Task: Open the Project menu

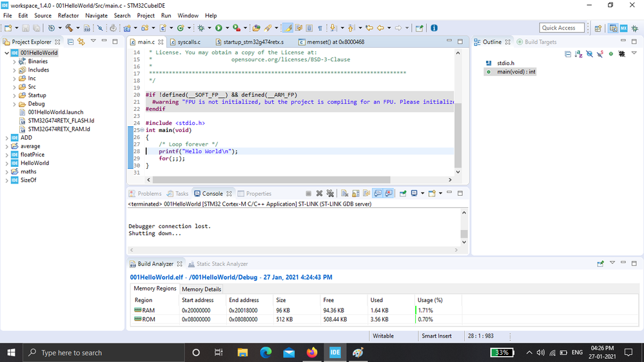Action: point(146,15)
